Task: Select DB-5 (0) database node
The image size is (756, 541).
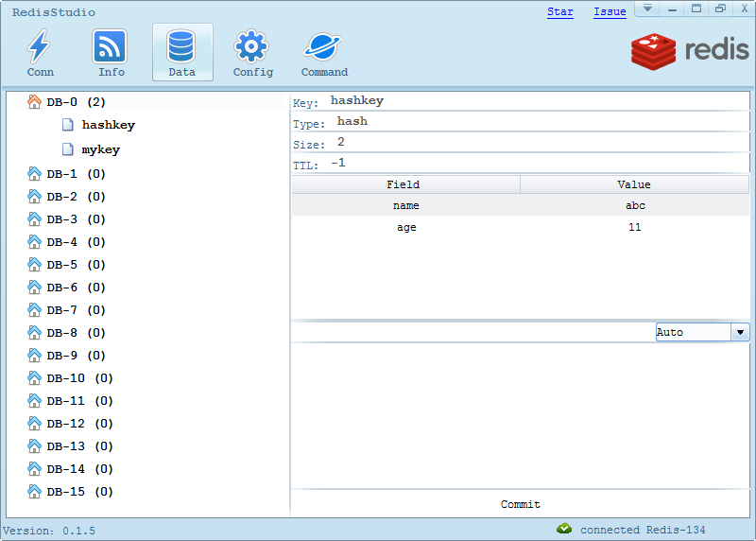Action: [76, 265]
